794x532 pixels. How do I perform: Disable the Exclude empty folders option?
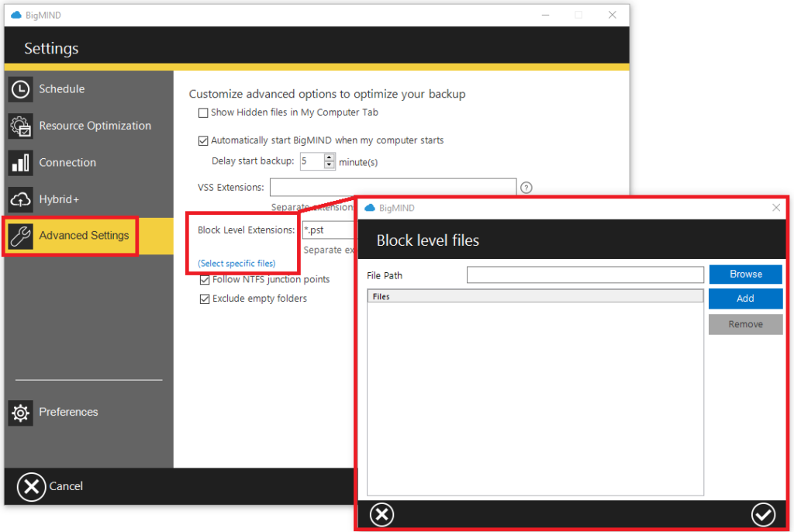point(205,299)
